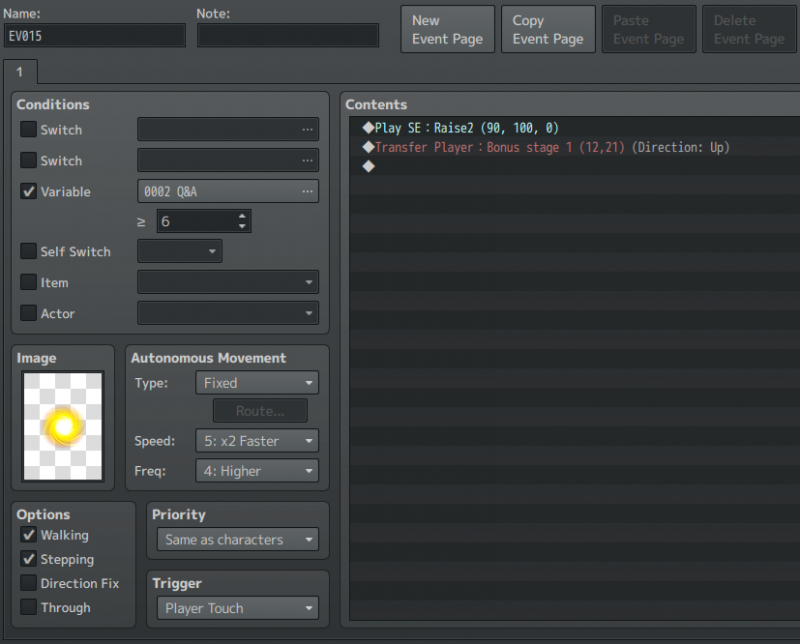This screenshot has height=644, width=800.
Task: Increase the variable threshold with the up arrow
Action: [242, 216]
